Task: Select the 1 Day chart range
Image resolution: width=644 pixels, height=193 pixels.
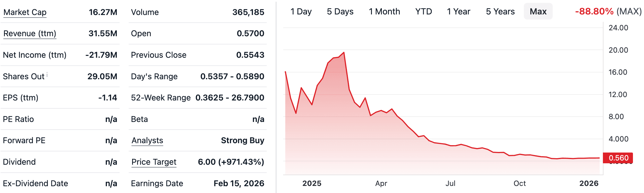Action: pos(301,12)
